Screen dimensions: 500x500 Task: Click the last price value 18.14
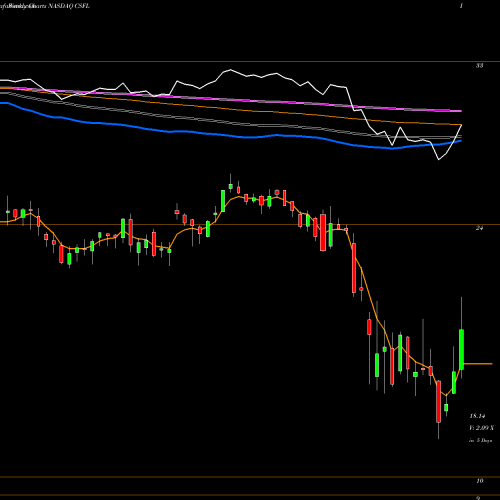pos(477,416)
